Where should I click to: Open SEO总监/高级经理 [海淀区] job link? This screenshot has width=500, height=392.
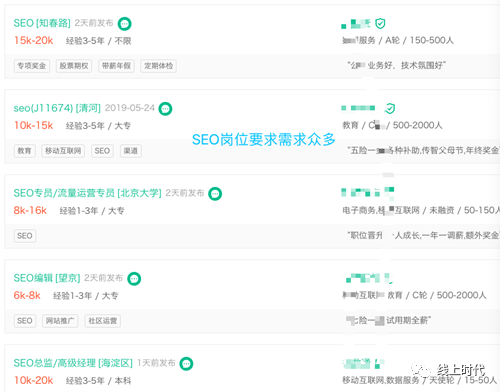pos(73,363)
